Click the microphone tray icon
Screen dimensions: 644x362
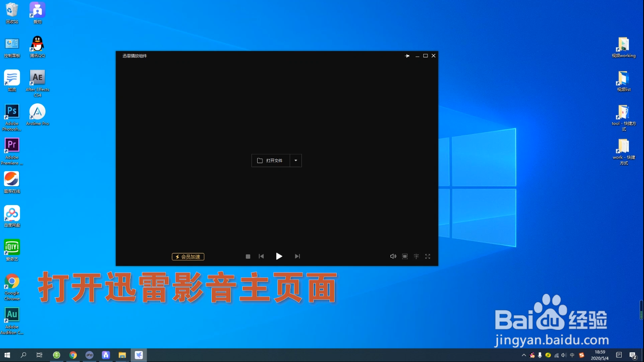[x=540, y=355]
